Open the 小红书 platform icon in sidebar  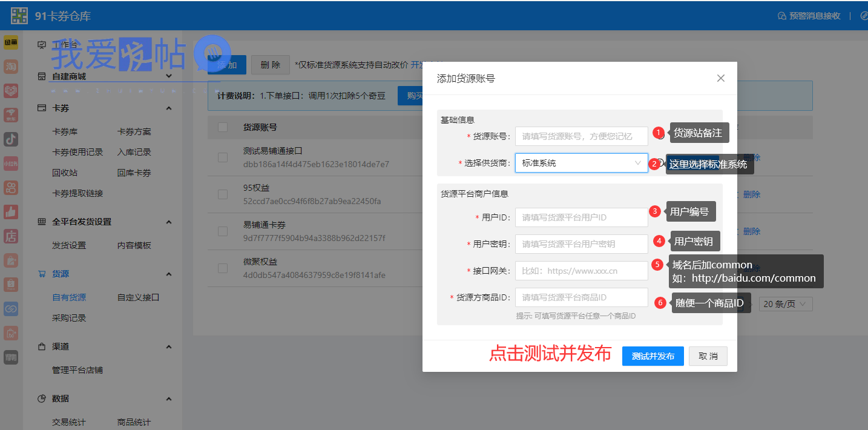(11, 164)
